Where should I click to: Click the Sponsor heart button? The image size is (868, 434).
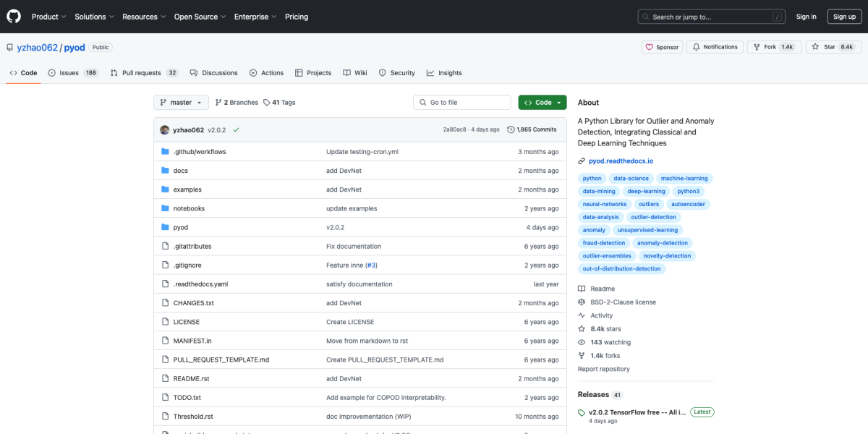[x=661, y=47]
